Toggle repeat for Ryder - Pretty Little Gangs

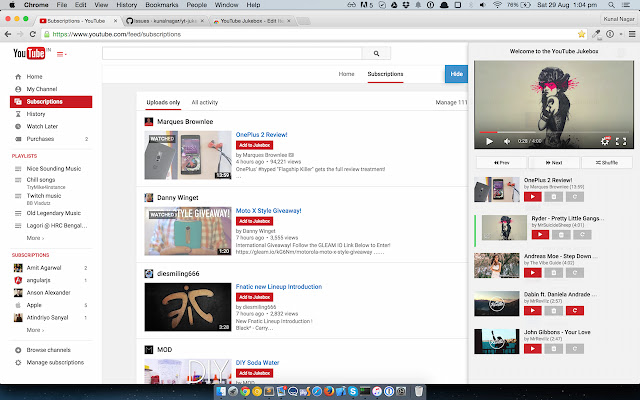click(582, 235)
